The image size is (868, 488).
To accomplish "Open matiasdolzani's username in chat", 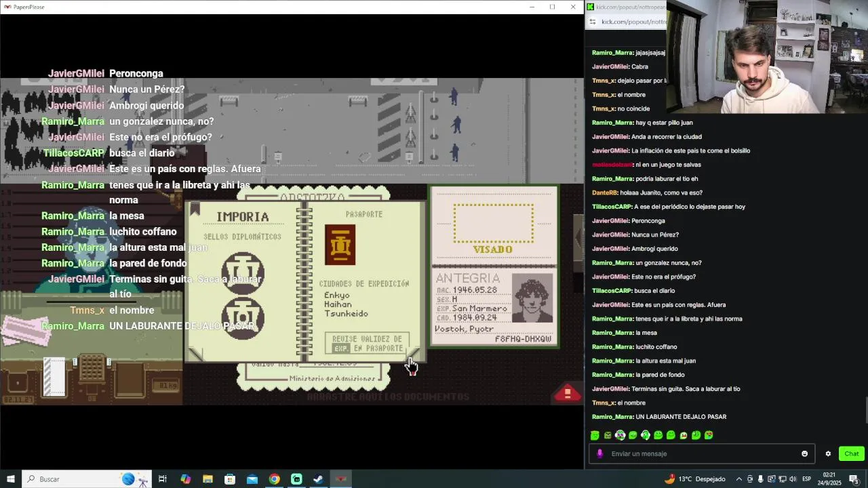I will coord(612,165).
